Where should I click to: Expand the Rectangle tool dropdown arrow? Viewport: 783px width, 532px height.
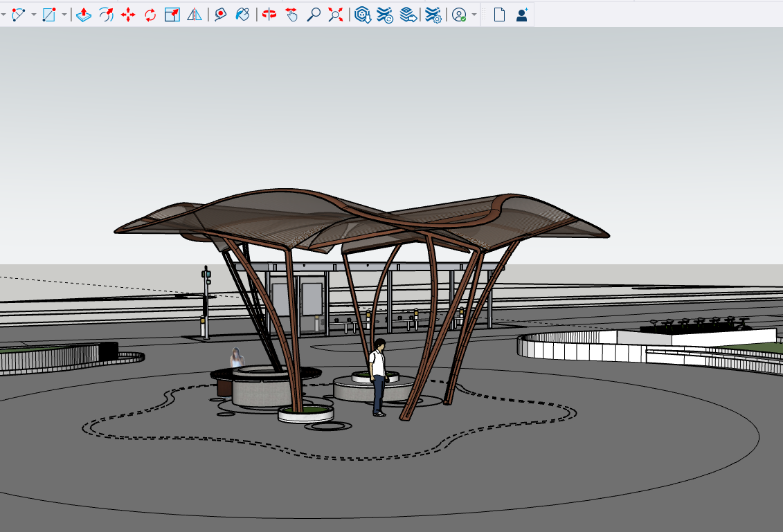64,15
